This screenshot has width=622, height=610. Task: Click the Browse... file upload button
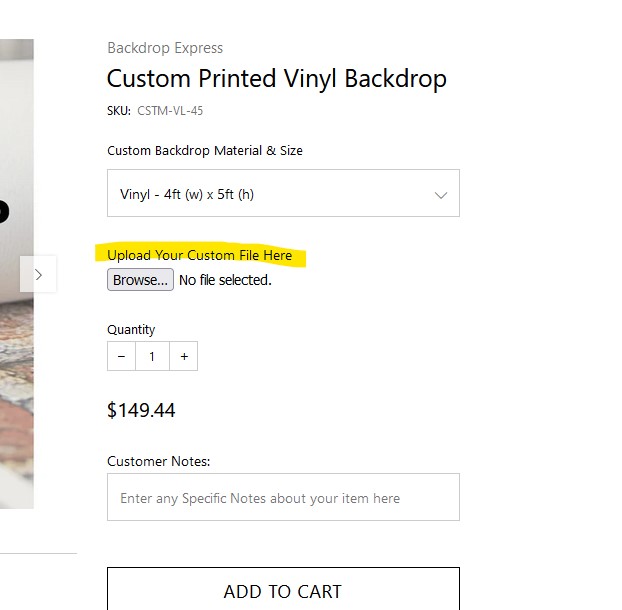point(140,280)
